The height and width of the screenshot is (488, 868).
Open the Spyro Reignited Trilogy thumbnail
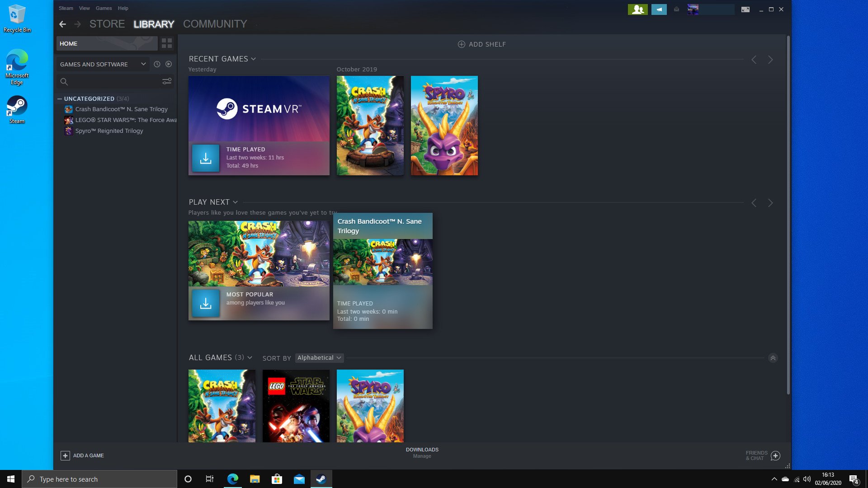(444, 125)
